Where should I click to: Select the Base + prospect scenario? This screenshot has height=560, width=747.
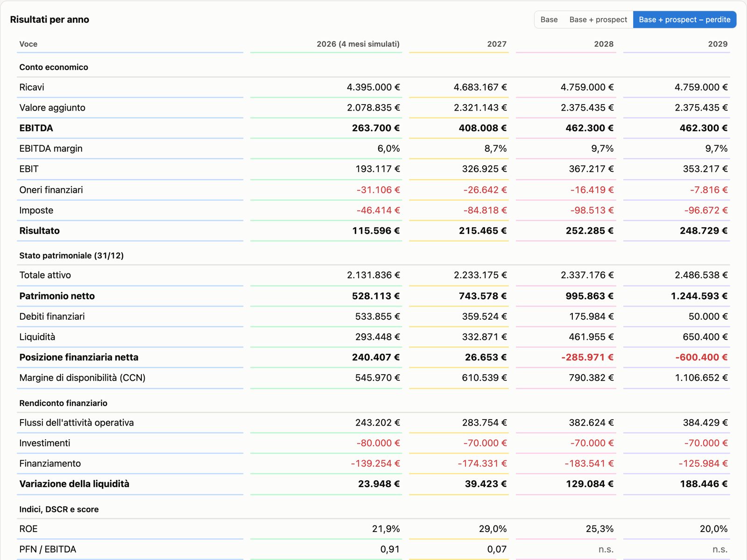click(598, 20)
